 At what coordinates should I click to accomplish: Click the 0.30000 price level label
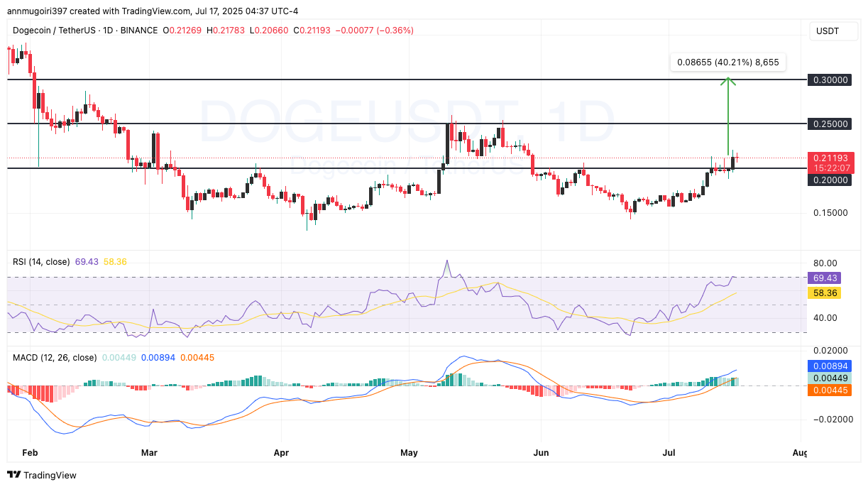830,80
